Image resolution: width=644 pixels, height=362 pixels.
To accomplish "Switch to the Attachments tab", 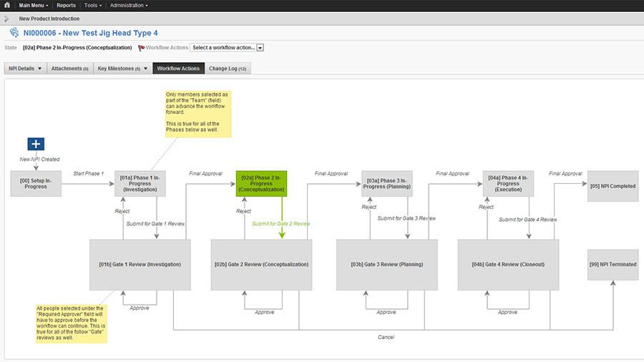I will (x=70, y=69).
